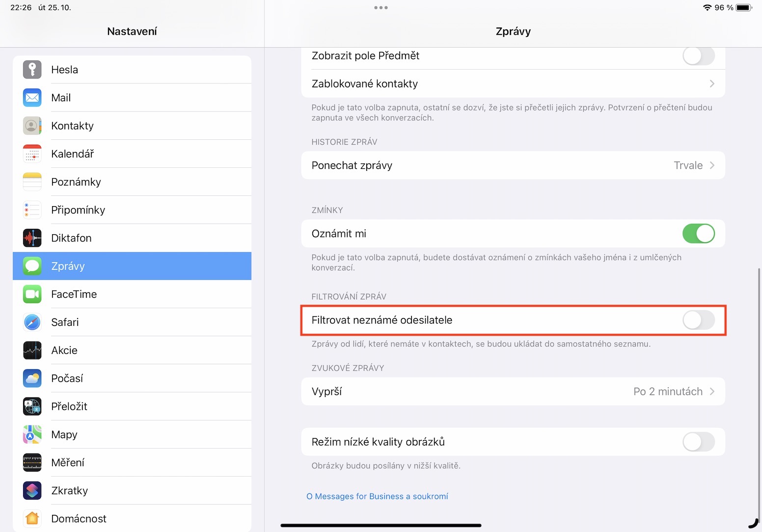Image resolution: width=762 pixels, height=532 pixels.
Task: Select Připomínky in the settings sidebar
Action: (x=78, y=210)
